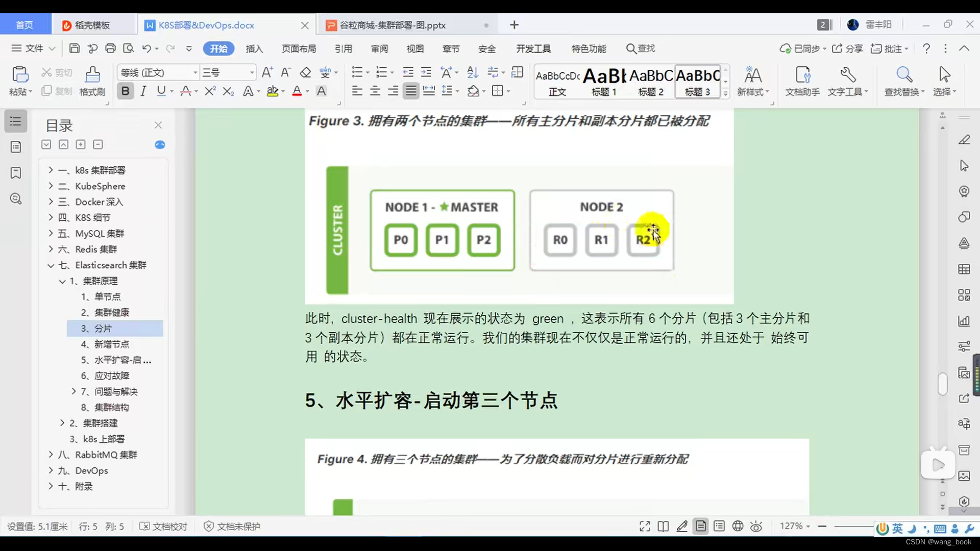The width and height of the screenshot is (980, 551).
Task: Toggle bold formatting
Action: tap(125, 91)
